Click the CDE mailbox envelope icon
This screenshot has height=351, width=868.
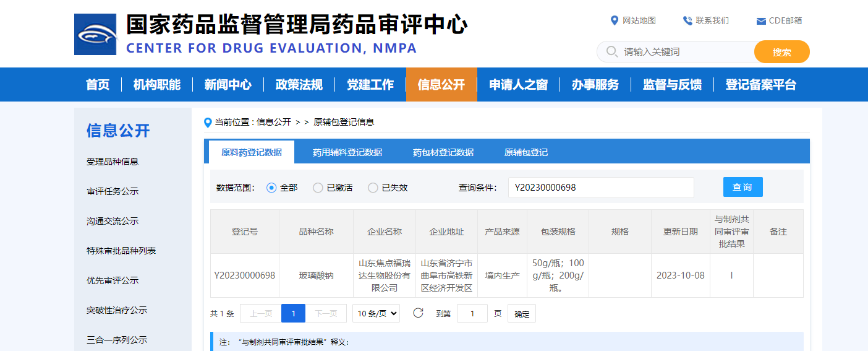click(x=761, y=22)
